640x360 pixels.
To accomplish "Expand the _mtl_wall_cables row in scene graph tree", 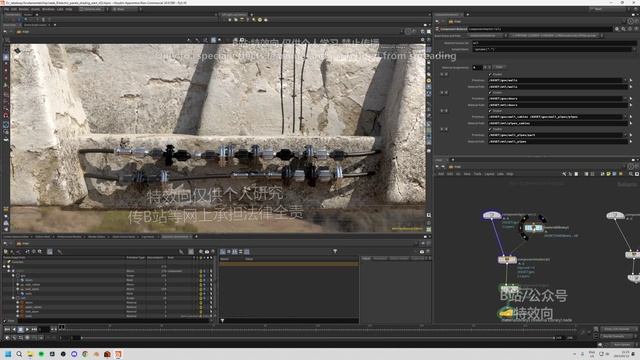I will (x=18, y=284).
